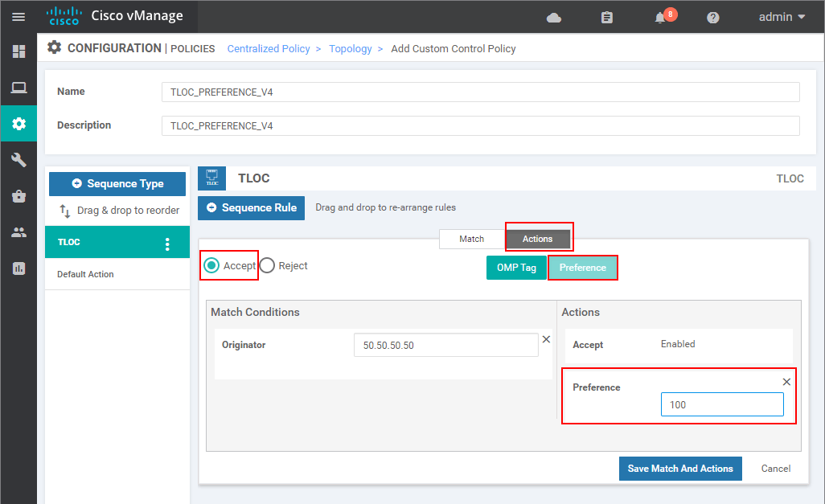Switch to the Match tab
825x504 pixels.
[x=471, y=239]
